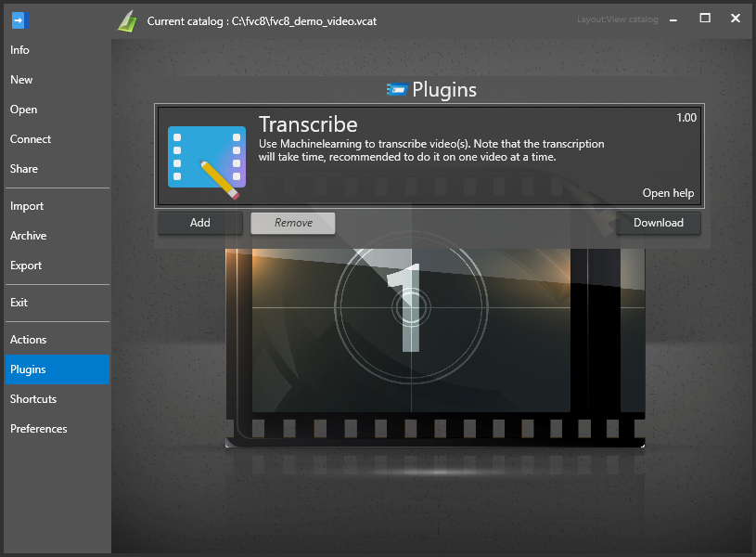Image resolution: width=756 pixels, height=557 pixels.
Task: Click the green feather application logo
Action: 127,20
